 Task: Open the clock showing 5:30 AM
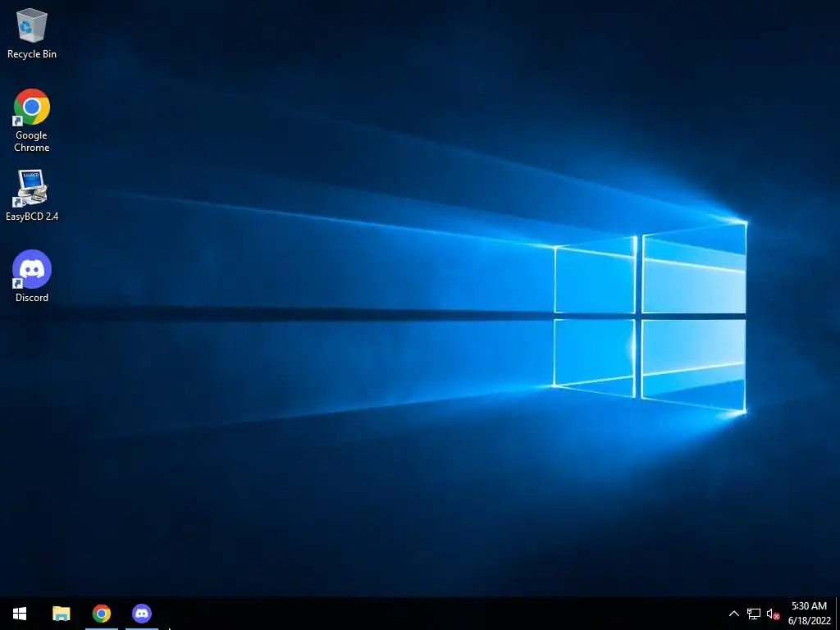(809, 614)
